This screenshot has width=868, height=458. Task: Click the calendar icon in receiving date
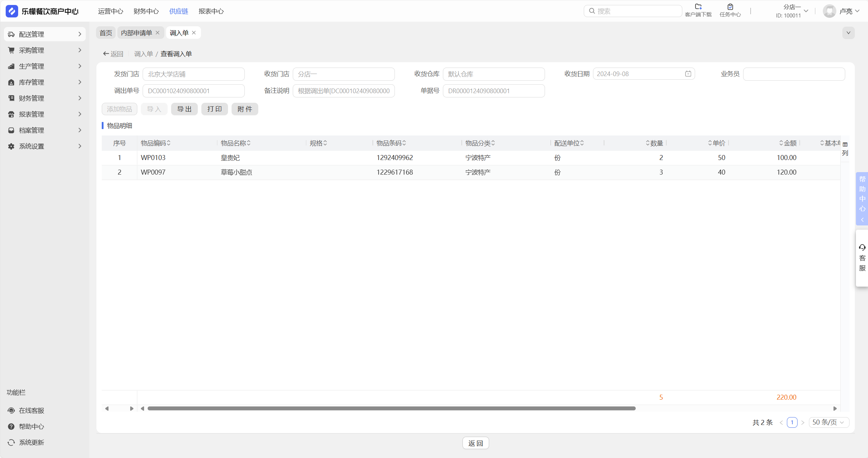pyautogui.click(x=688, y=74)
